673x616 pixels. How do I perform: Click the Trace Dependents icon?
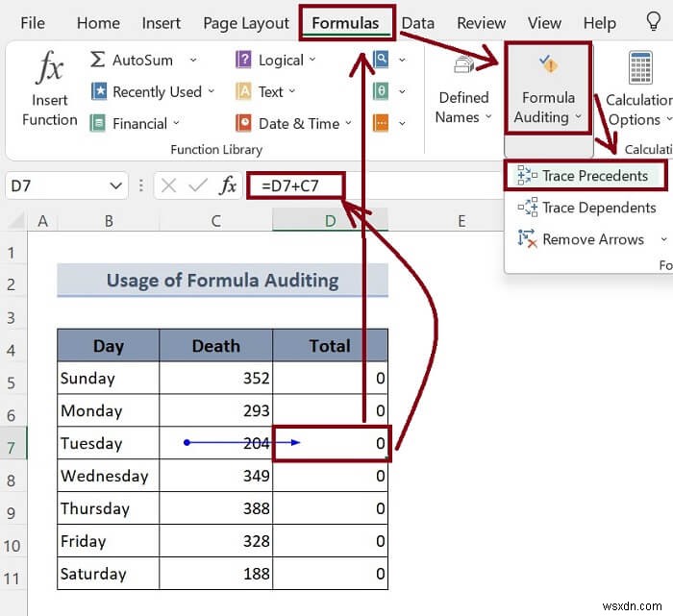pos(527,208)
